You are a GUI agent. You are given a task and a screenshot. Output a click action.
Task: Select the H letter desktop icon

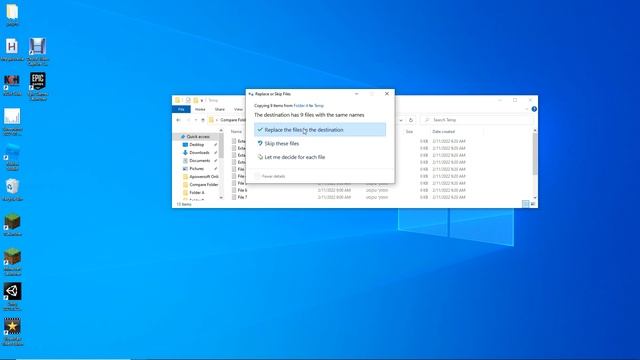tap(12, 50)
